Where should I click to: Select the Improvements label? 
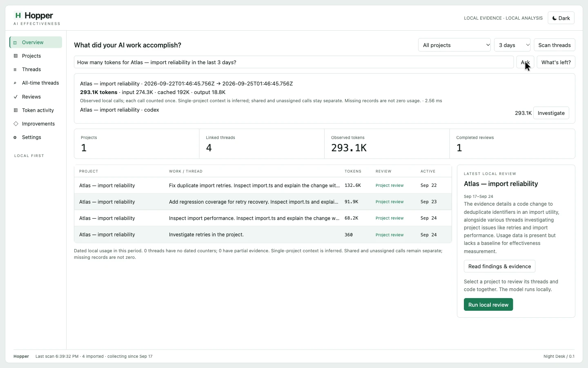tap(38, 124)
